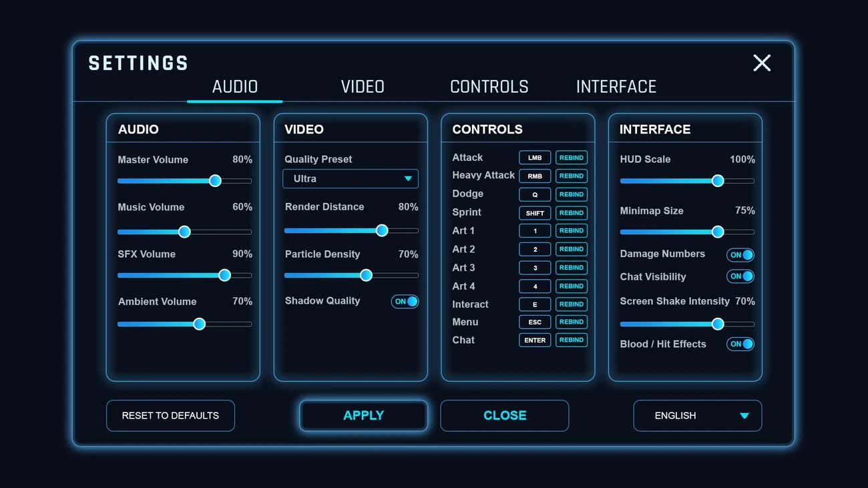Image resolution: width=868 pixels, height=488 pixels.
Task: Click the Minimap Size slider handle
Action: tap(718, 232)
